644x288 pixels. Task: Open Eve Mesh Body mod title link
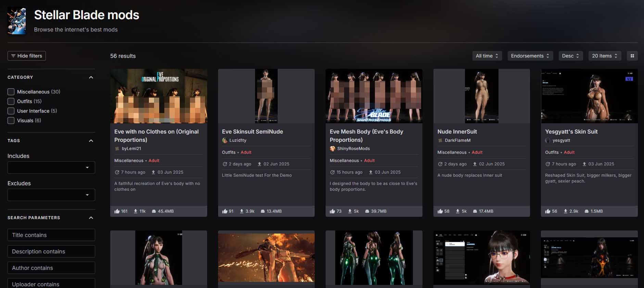pyautogui.click(x=366, y=136)
